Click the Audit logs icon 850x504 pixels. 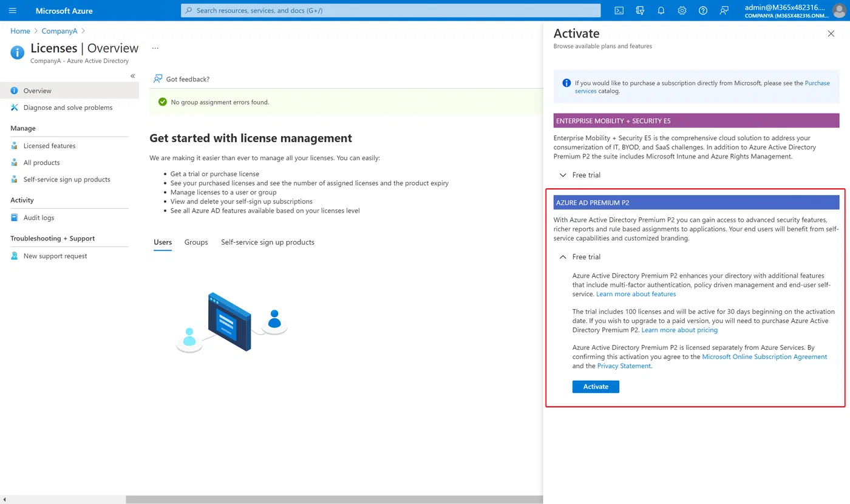click(15, 217)
